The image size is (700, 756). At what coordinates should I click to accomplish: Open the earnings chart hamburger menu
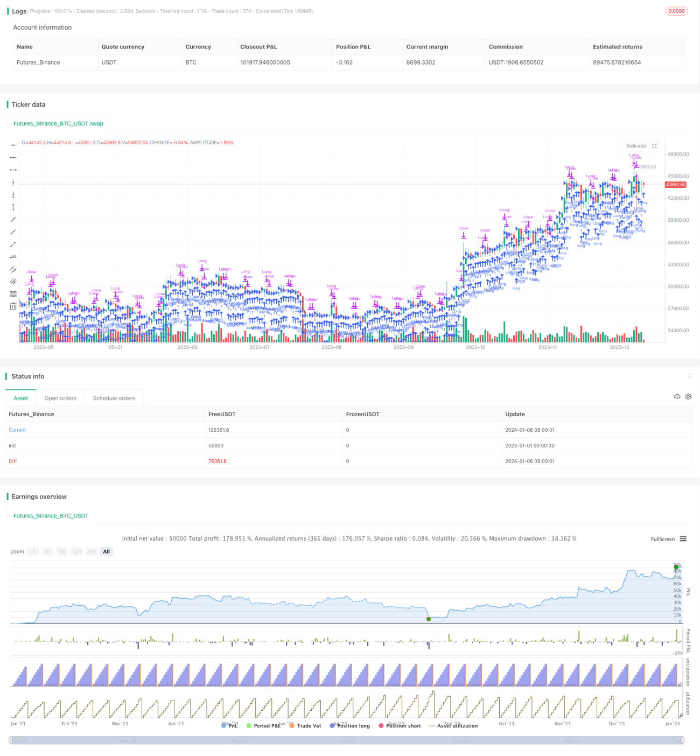point(683,539)
